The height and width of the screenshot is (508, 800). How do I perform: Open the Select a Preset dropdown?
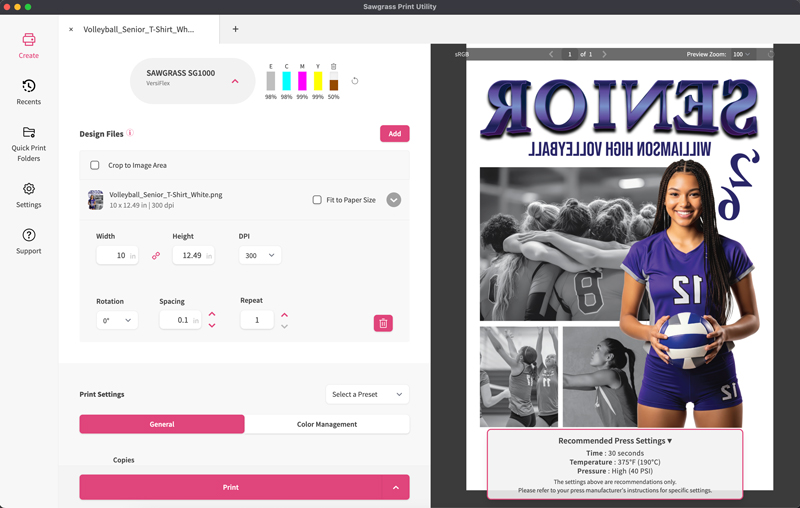click(367, 394)
